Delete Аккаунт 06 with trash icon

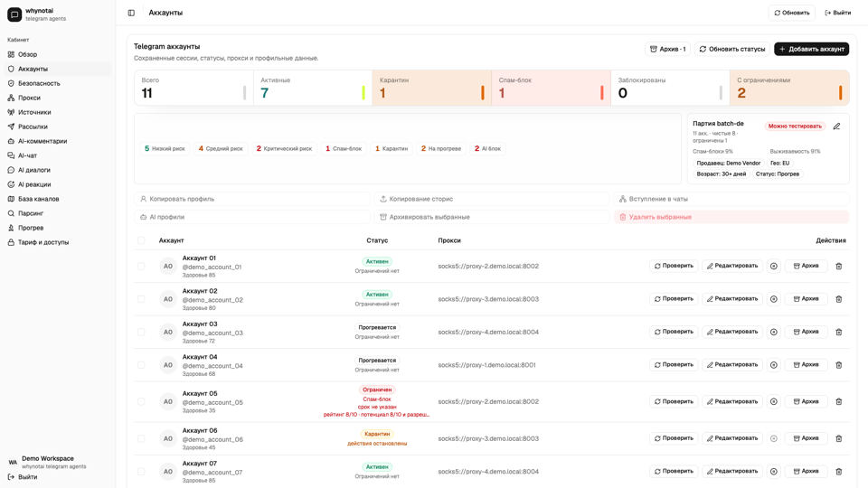839,438
